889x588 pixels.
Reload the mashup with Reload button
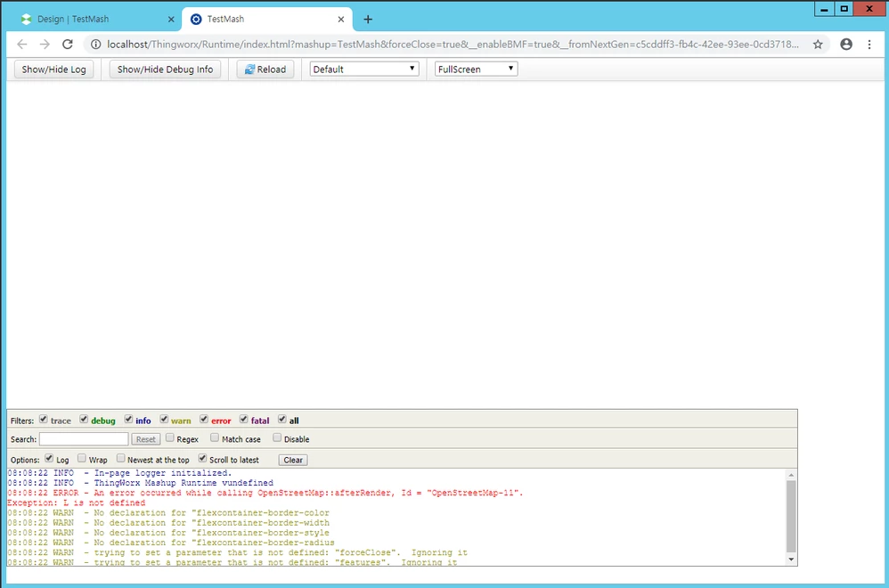pyautogui.click(x=265, y=69)
